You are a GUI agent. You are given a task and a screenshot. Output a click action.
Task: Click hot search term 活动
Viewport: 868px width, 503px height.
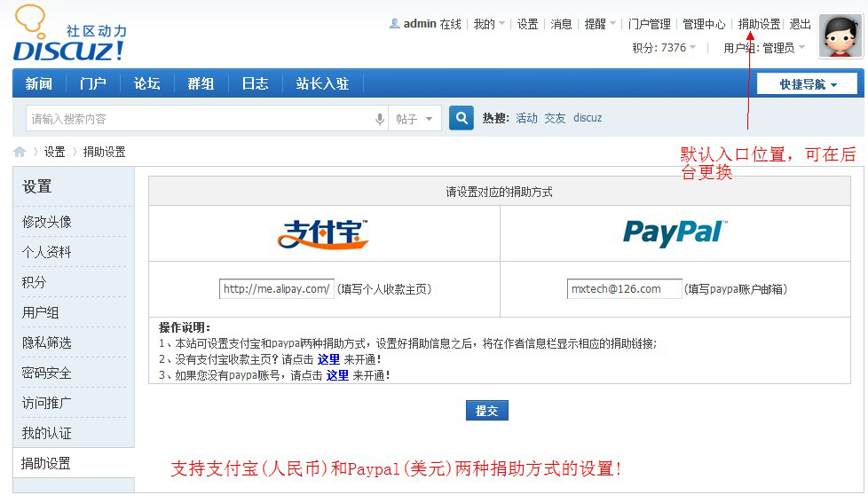(x=526, y=118)
